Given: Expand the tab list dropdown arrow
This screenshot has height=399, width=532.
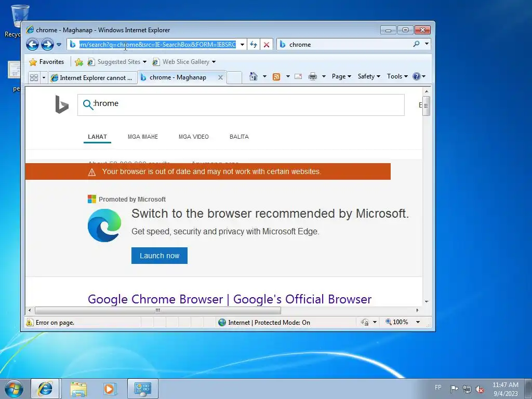Looking at the screenshot, I should pos(44,78).
